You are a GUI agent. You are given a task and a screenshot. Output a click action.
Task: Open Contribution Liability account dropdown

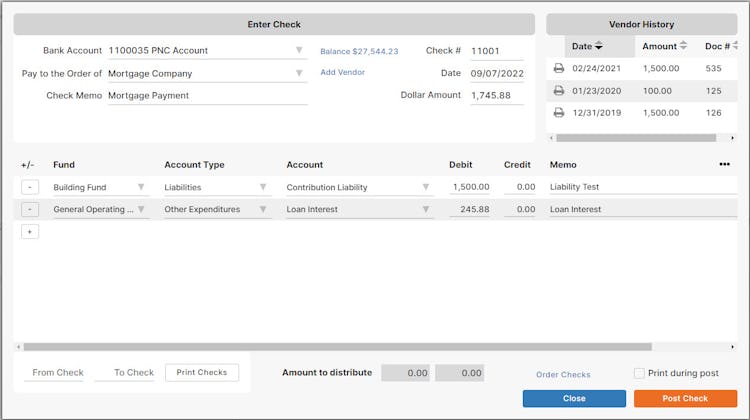pyautogui.click(x=426, y=187)
